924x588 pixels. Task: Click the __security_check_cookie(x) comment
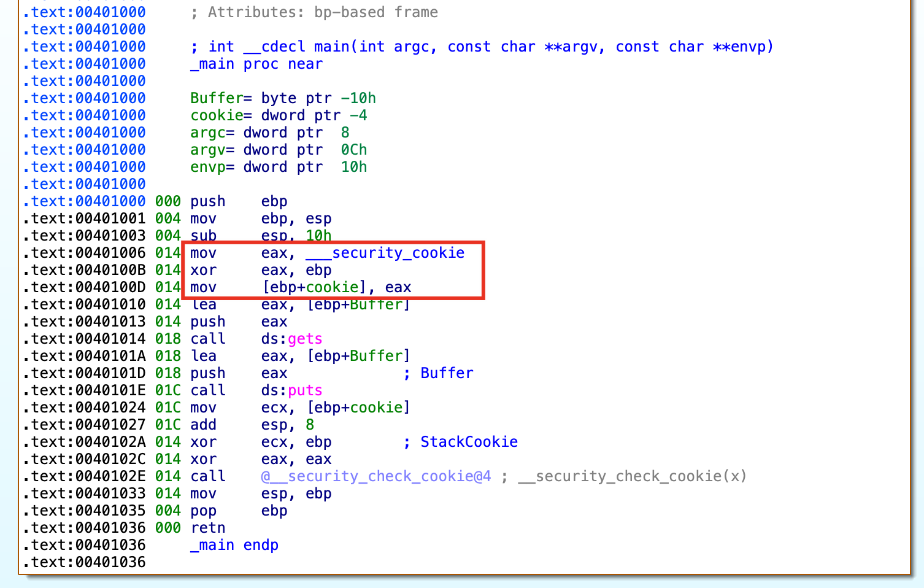632,476
